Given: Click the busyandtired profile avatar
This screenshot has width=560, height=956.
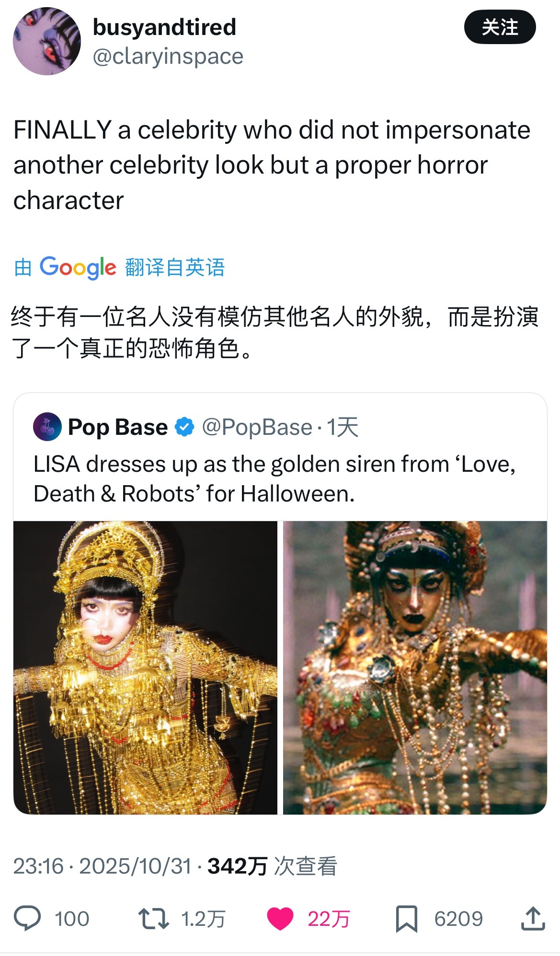Looking at the screenshot, I should (x=47, y=41).
